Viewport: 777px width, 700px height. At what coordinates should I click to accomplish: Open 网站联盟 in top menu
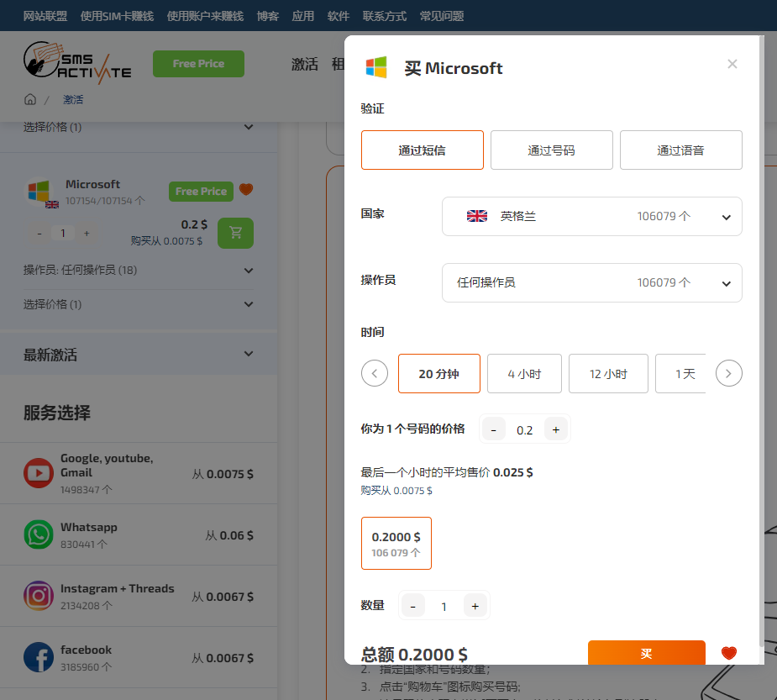(x=45, y=16)
